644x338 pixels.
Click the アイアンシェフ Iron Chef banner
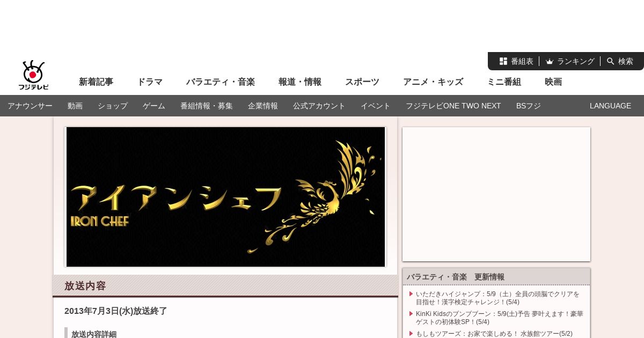tap(225, 197)
